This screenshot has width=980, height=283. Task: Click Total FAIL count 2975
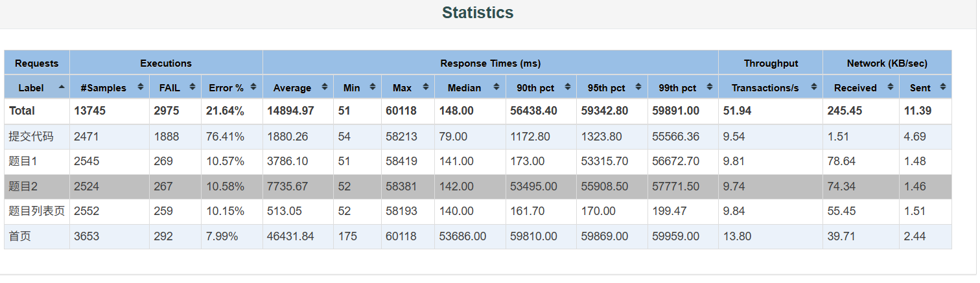point(167,111)
